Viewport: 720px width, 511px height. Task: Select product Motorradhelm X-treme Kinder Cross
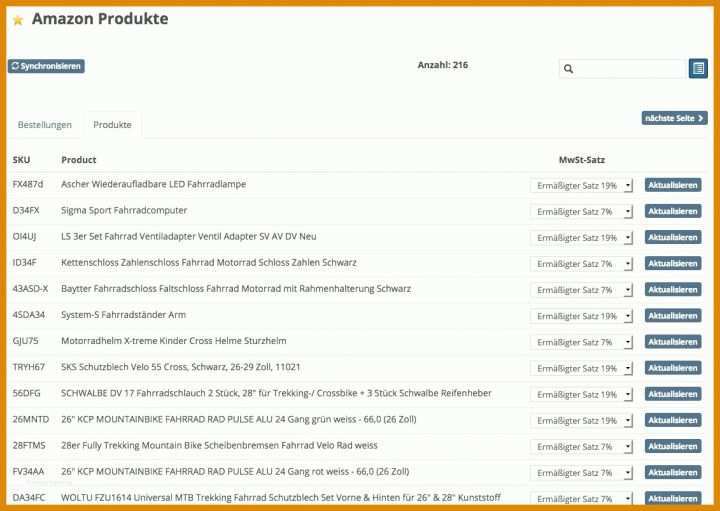[x=174, y=341]
